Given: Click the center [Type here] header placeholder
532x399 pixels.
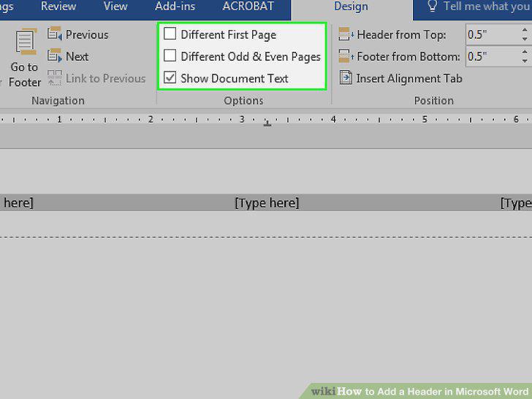Looking at the screenshot, I should (x=267, y=203).
